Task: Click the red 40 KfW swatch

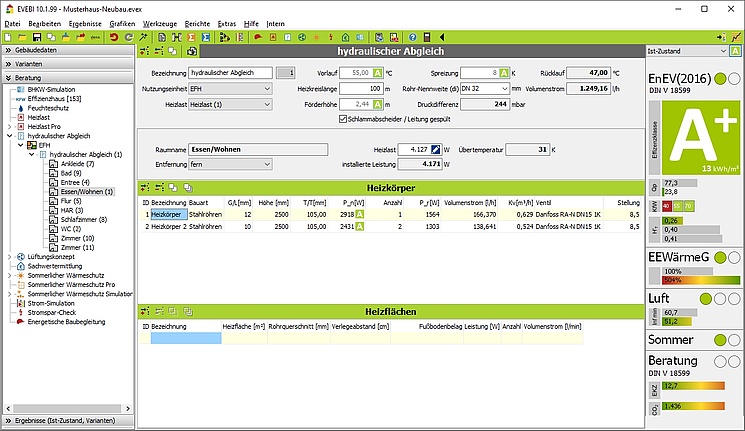Action: pos(667,206)
